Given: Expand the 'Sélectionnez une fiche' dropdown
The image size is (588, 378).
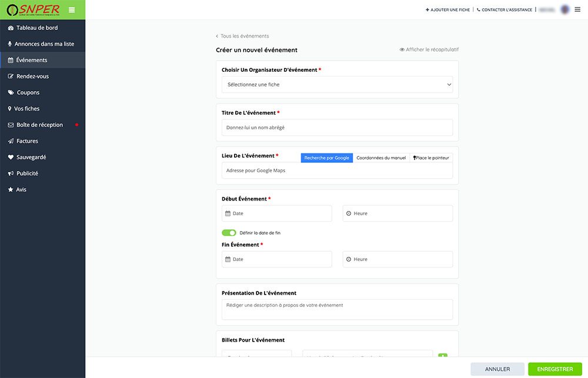Looking at the screenshot, I should click(x=337, y=85).
